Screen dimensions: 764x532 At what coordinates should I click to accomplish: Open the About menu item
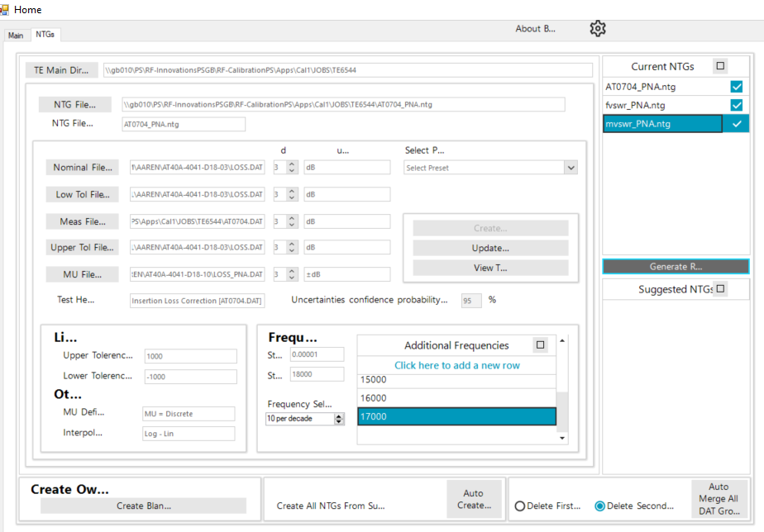click(x=535, y=29)
